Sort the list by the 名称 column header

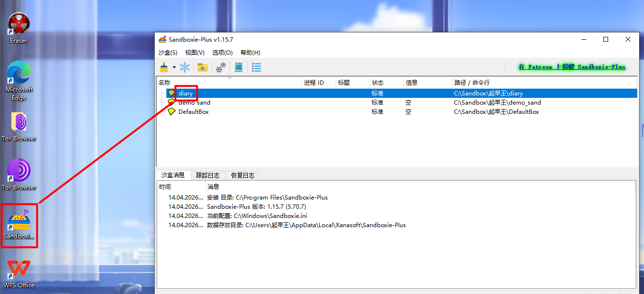[x=165, y=83]
